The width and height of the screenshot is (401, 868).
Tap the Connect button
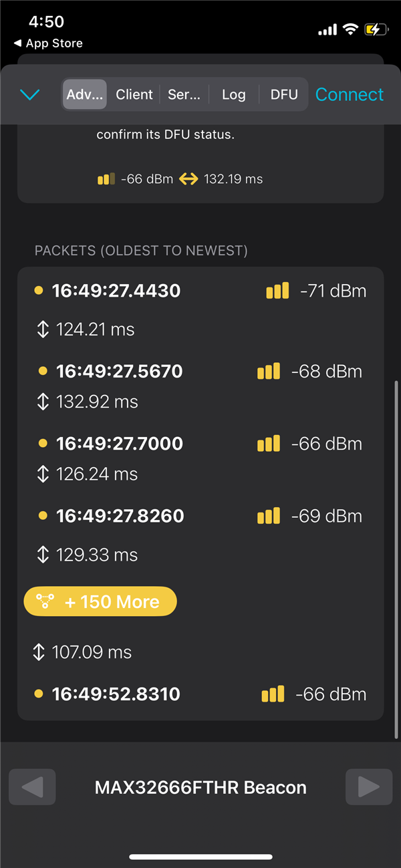tap(350, 94)
